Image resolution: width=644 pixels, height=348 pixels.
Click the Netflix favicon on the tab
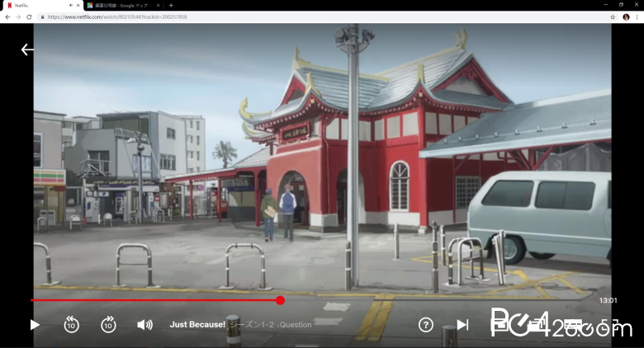click(9, 5)
